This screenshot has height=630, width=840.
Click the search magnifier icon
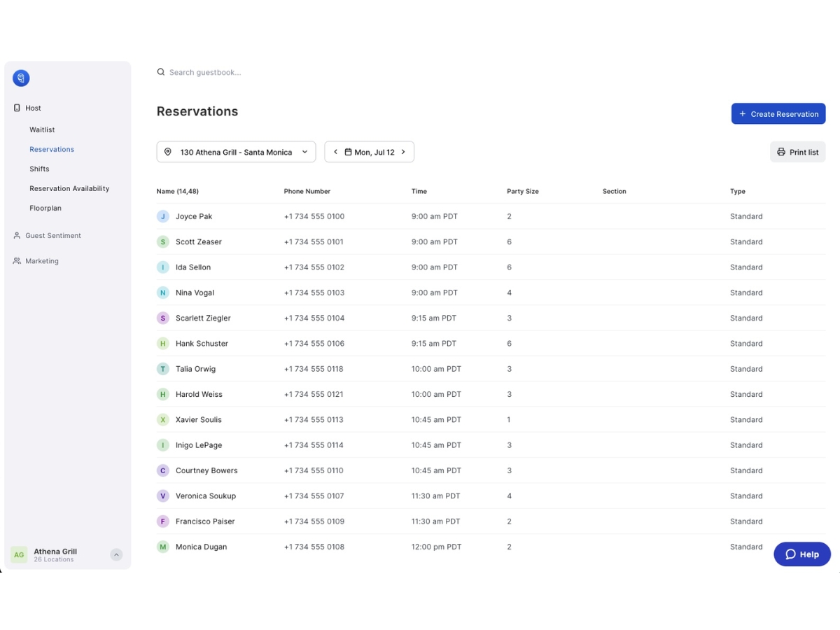click(x=161, y=72)
